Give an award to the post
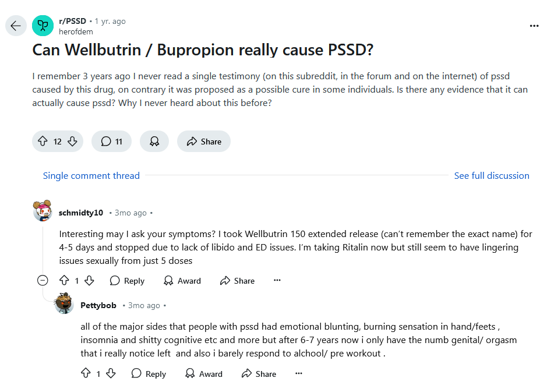The image size is (547, 392). tap(154, 141)
